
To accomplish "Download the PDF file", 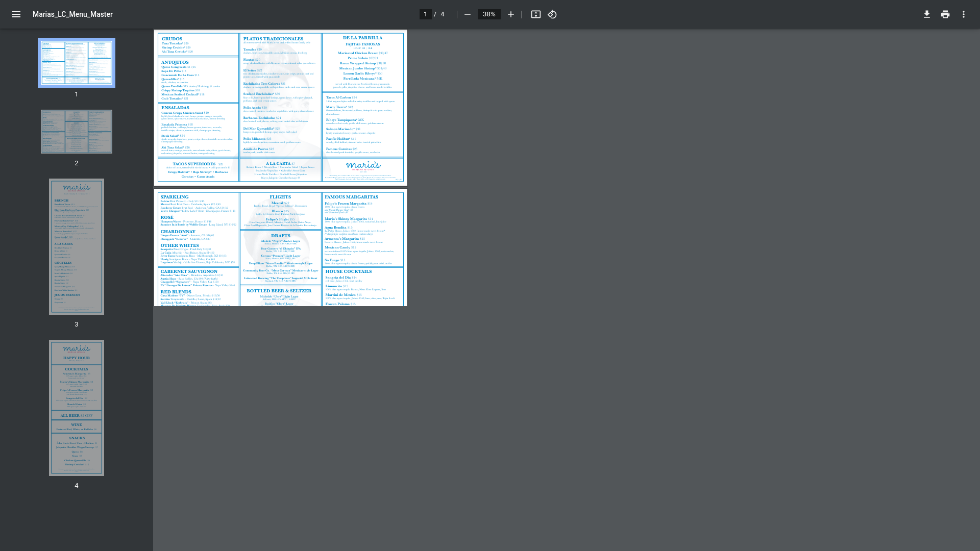I will pos(927,14).
